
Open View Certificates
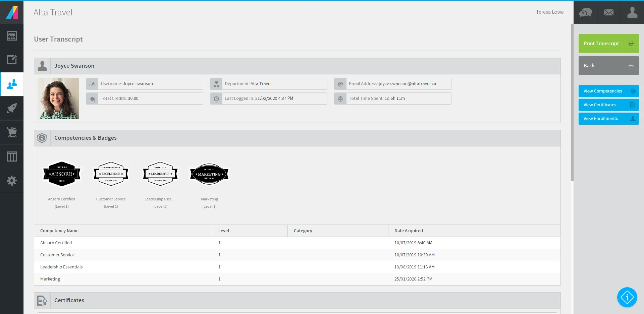coord(608,105)
